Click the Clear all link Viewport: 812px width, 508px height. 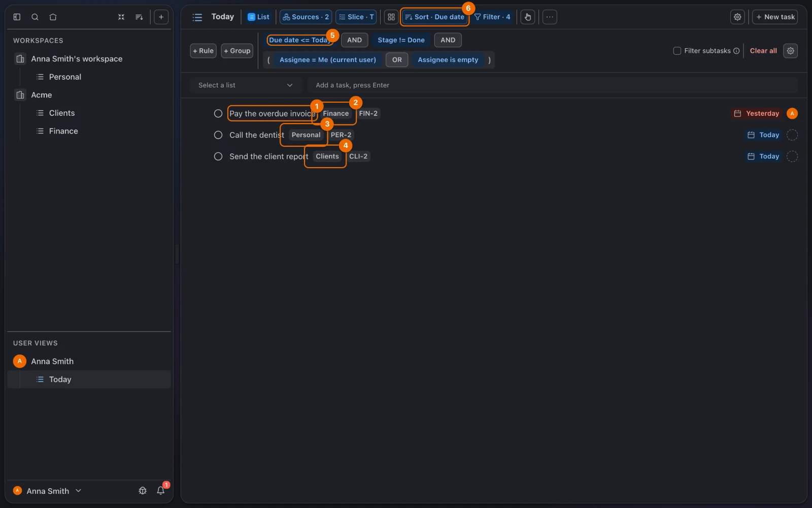(x=763, y=51)
